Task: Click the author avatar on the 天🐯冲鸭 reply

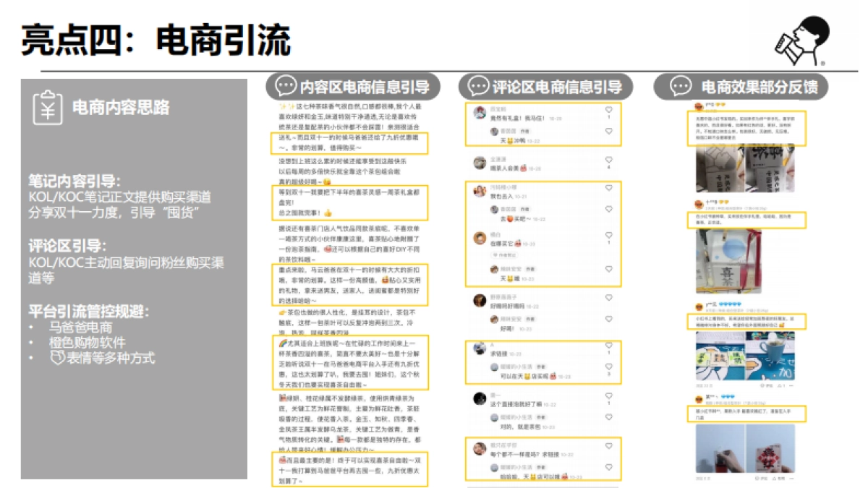Action: 493,132
